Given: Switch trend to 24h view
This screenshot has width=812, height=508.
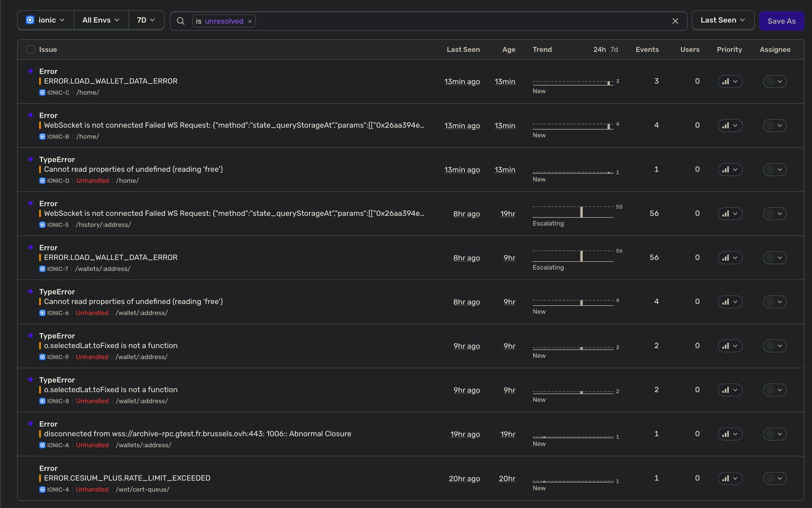Looking at the screenshot, I should tap(599, 50).
